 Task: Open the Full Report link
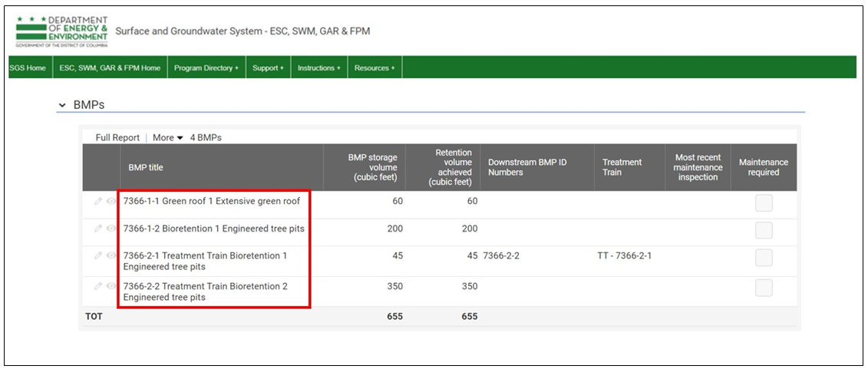[x=117, y=138]
